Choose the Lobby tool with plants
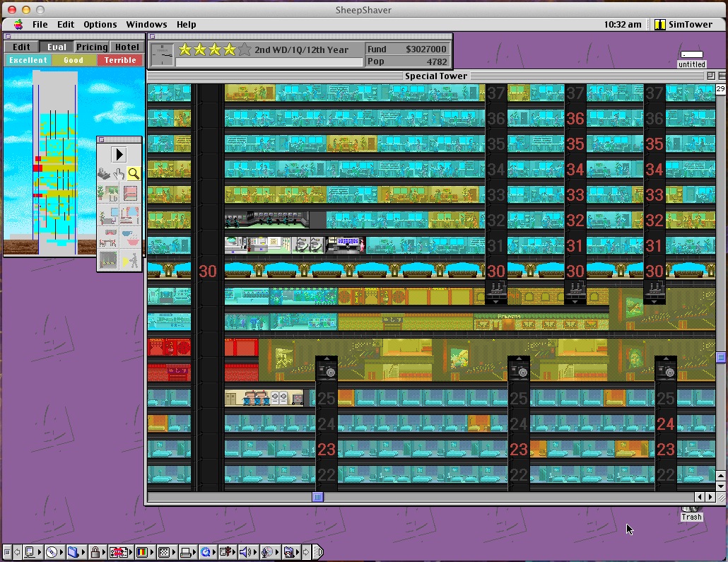 point(108,194)
